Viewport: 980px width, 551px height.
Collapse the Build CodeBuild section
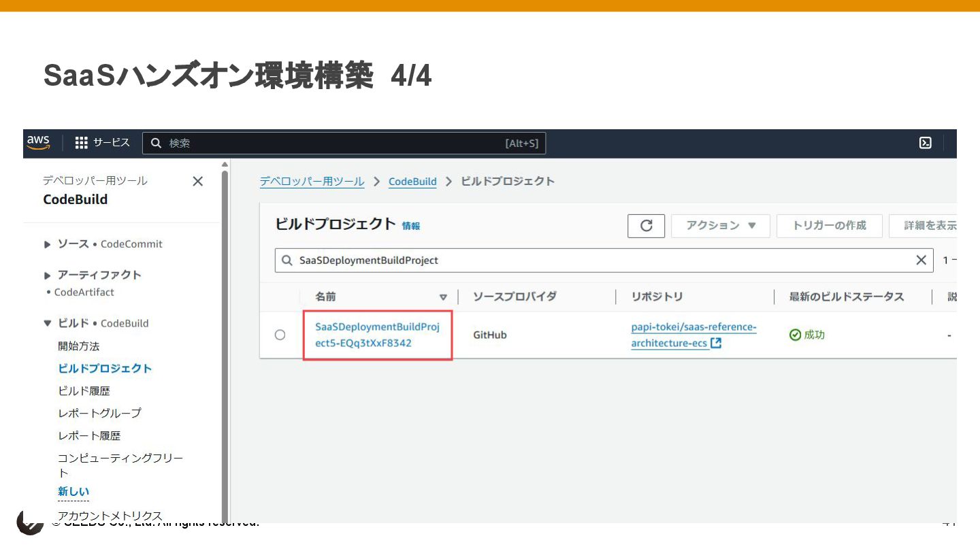tap(47, 323)
